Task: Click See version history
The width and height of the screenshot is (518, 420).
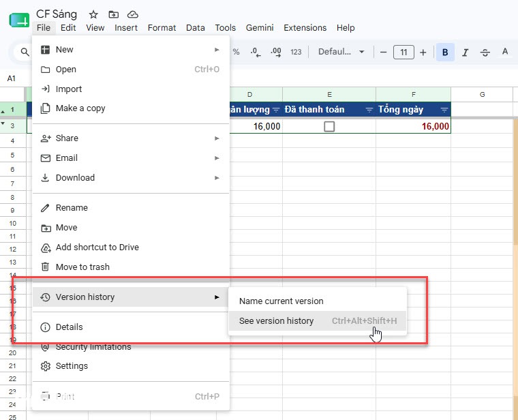Action: pyautogui.click(x=317, y=321)
